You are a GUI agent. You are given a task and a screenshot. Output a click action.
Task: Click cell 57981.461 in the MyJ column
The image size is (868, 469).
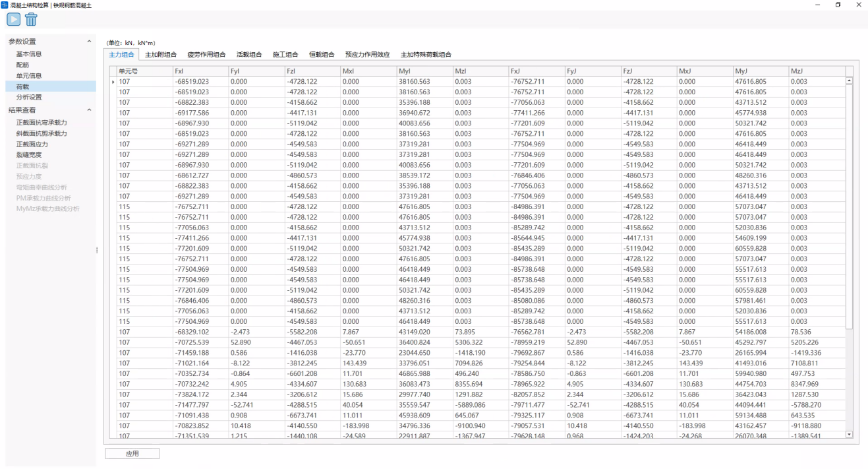click(x=761, y=301)
